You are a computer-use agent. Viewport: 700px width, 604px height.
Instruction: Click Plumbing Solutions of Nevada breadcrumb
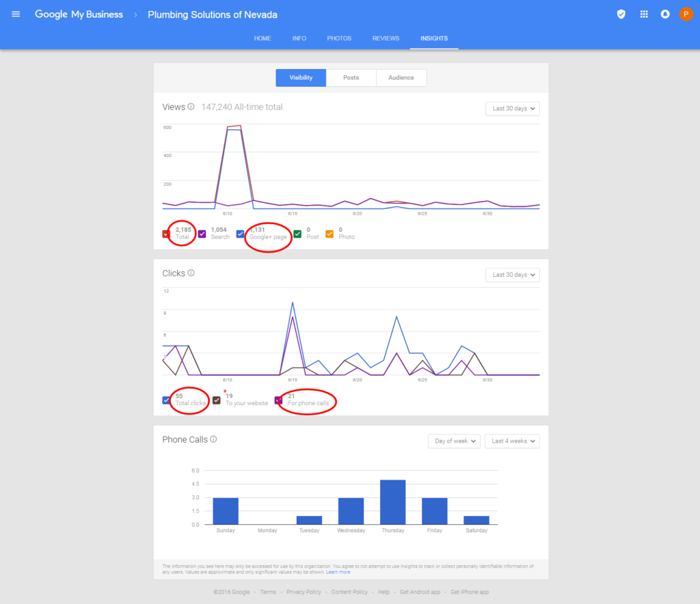213,15
